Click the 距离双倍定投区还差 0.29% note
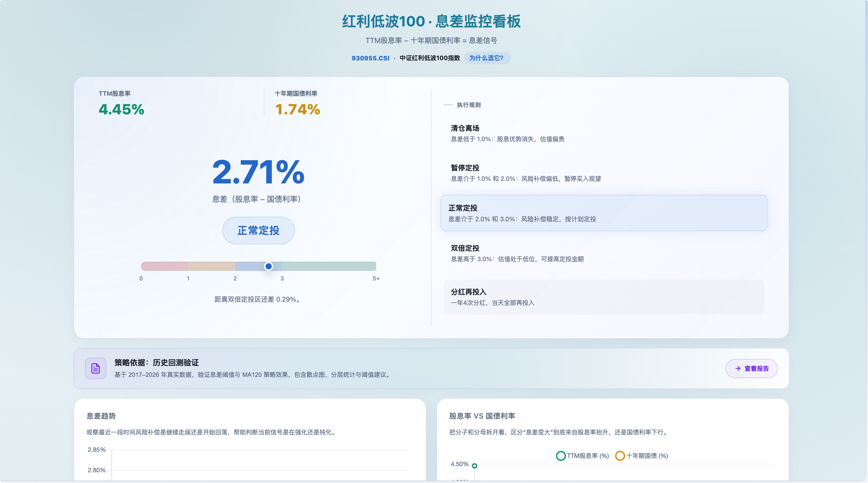The image size is (868, 483). point(257,299)
